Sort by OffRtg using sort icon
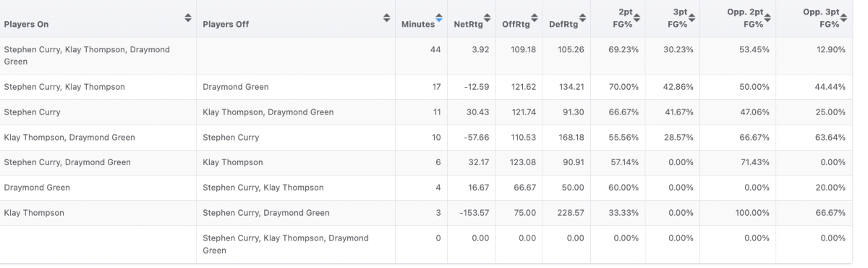The image size is (868, 268). 535,19
